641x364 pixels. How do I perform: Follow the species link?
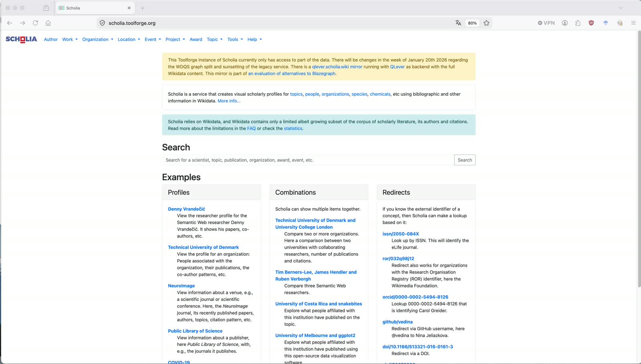tap(359, 94)
